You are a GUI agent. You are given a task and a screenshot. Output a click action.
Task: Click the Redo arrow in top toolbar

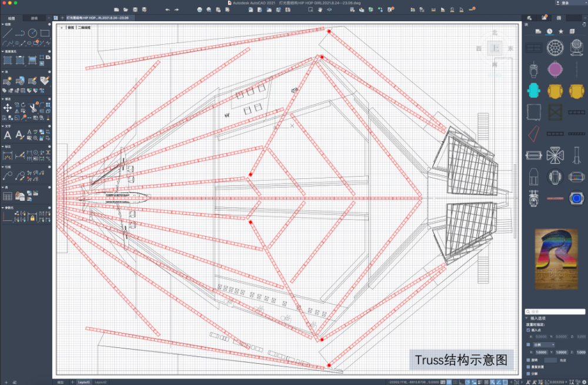click(176, 10)
